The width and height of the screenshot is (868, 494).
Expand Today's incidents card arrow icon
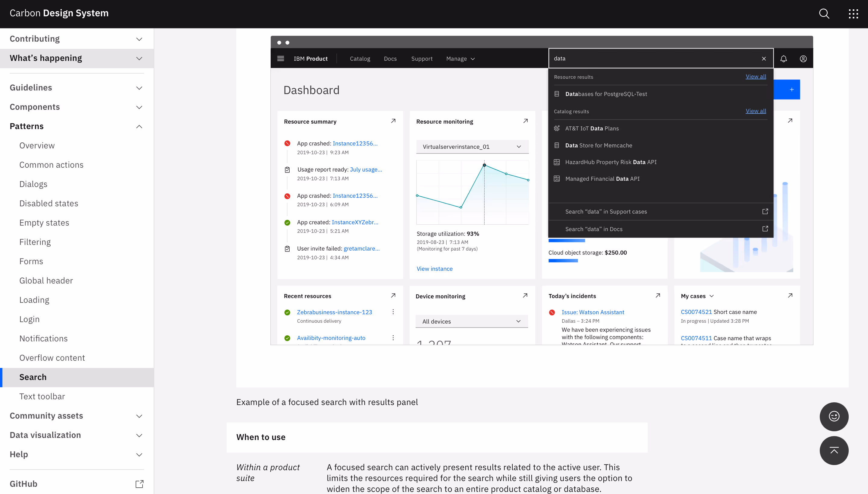[657, 296]
